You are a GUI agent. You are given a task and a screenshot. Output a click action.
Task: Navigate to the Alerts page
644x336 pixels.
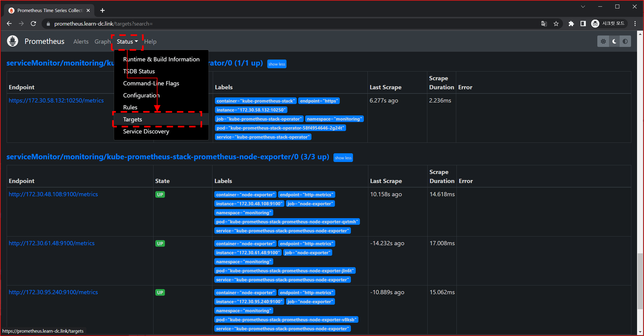pos(81,41)
